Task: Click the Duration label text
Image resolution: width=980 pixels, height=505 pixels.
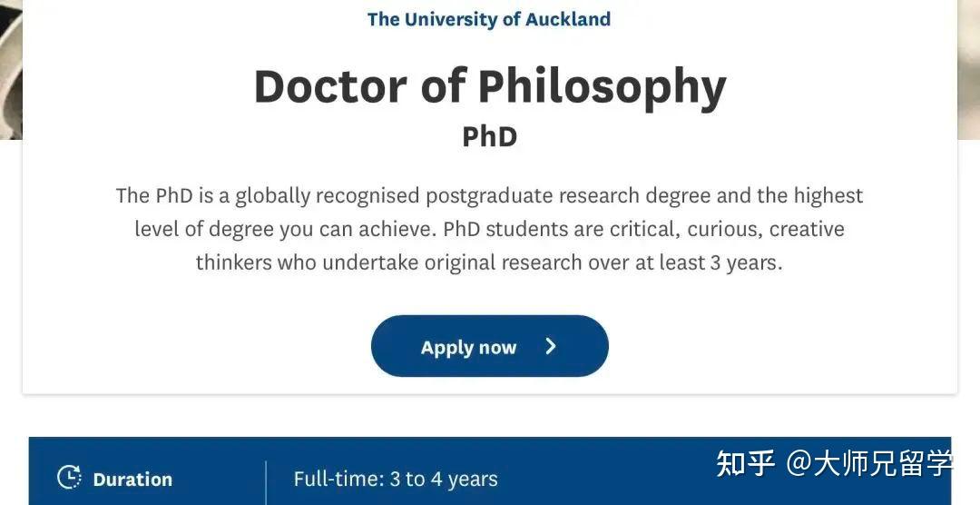Action: coord(132,480)
